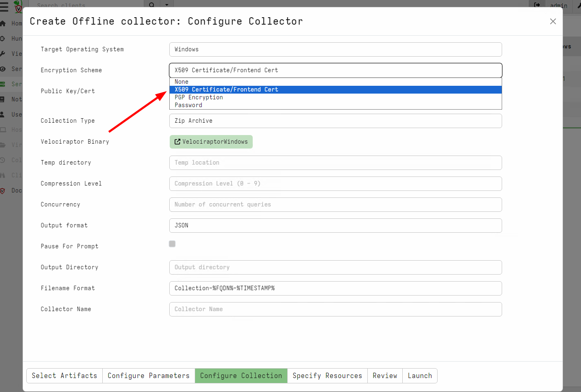Click inside the Collector Name field
This screenshot has height=392, width=581.
pos(335,309)
